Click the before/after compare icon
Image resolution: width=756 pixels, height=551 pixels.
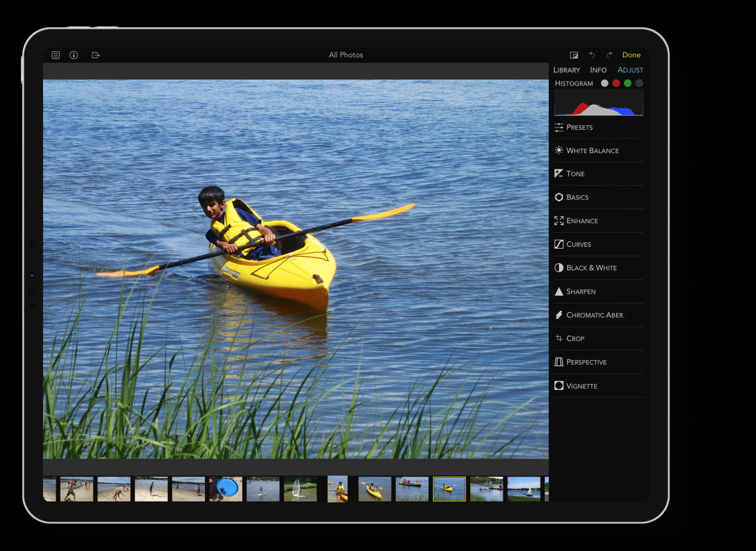(x=573, y=55)
